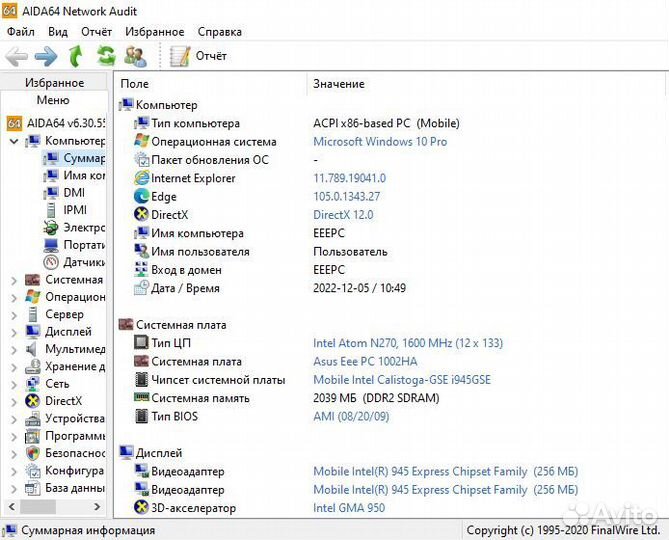Click the sidebar horizontal scrollbar thumb

coord(38,507)
